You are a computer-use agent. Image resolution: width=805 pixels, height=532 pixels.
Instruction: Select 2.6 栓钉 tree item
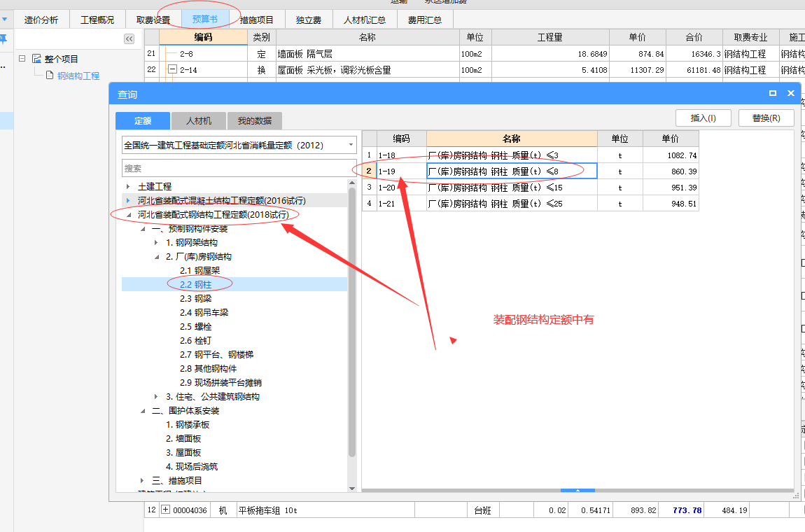coord(195,340)
